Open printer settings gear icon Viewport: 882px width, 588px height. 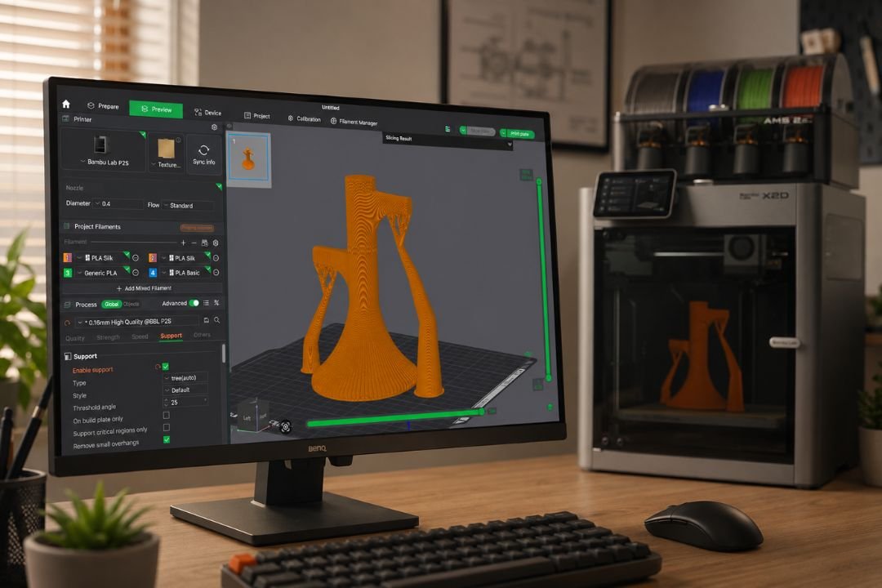tap(214, 127)
